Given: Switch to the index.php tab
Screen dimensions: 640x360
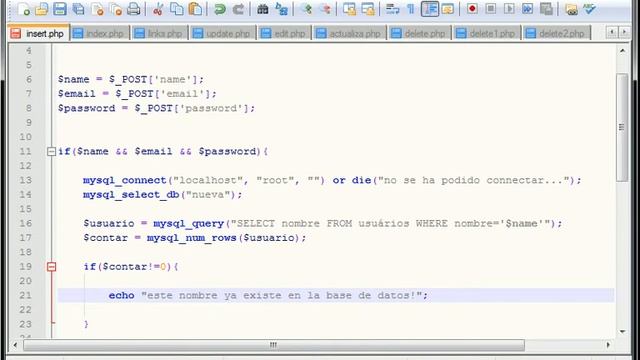Looking at the screenshot, I should (x=100, y=33).
